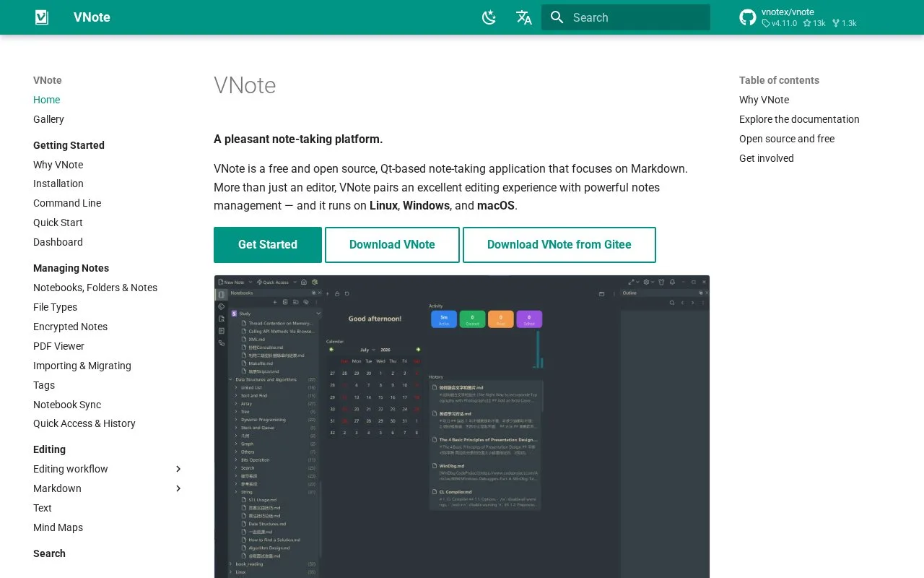Expand the Editing workflow section chevron
Image resolution: width=924 pixels, height=578 pixels.
click(179, 469)
